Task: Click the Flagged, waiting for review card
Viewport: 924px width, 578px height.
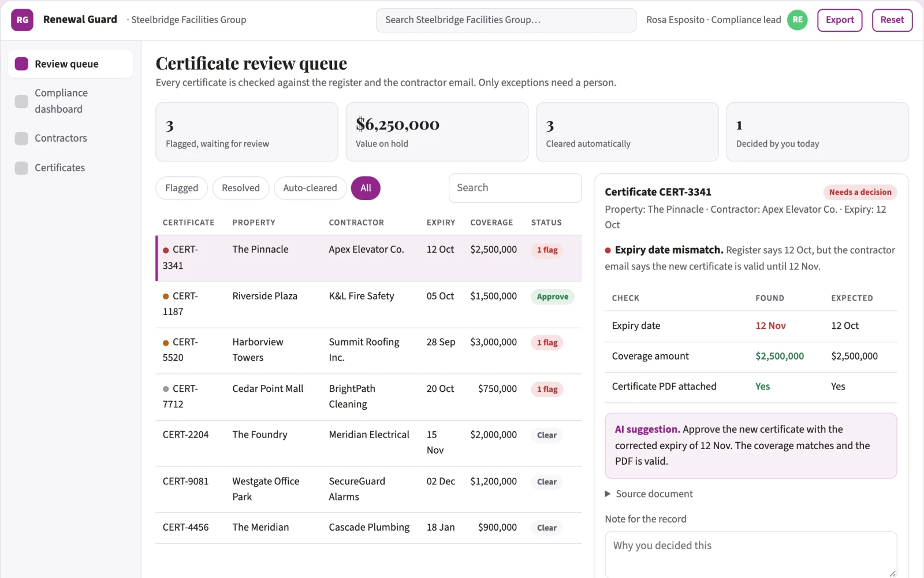Action: click(247, 132)
